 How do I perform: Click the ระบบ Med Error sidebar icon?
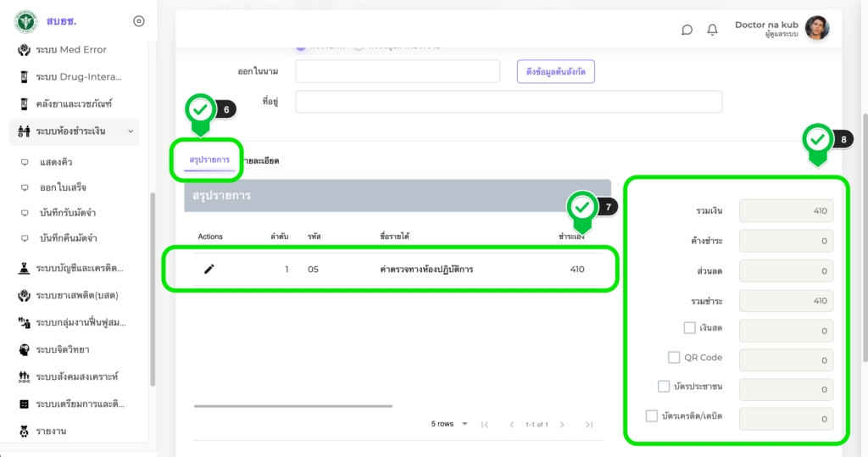point(25,50)
